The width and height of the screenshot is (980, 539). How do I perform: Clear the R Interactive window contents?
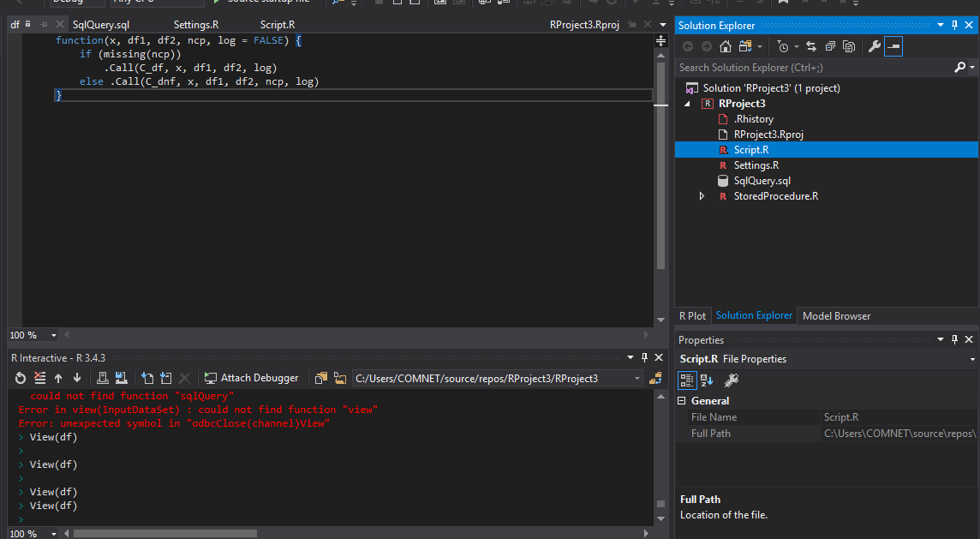(39, 378)
